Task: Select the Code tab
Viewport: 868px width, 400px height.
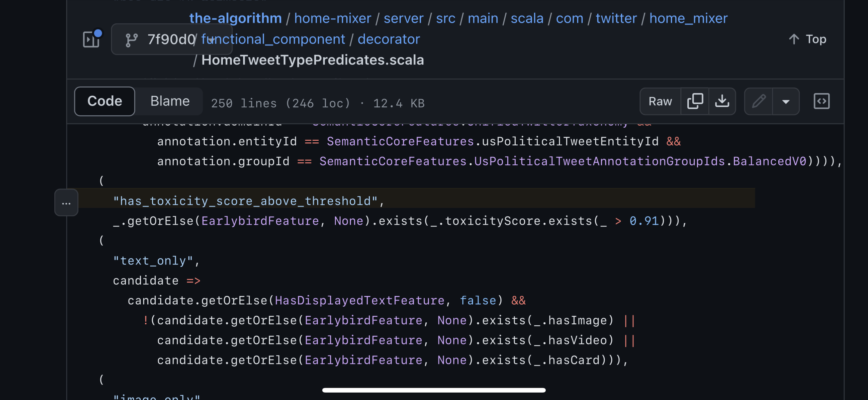Action: 104,101
